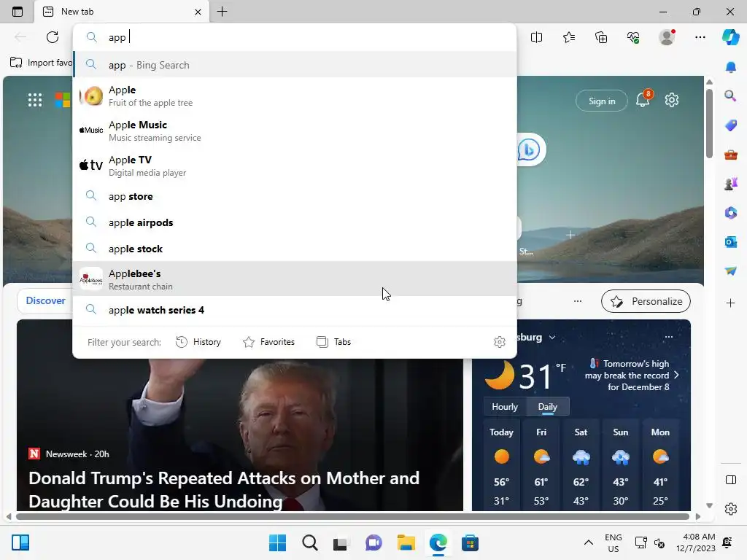
Task: Open sidebar Drop paper plane icon
Action: [731, 271]
